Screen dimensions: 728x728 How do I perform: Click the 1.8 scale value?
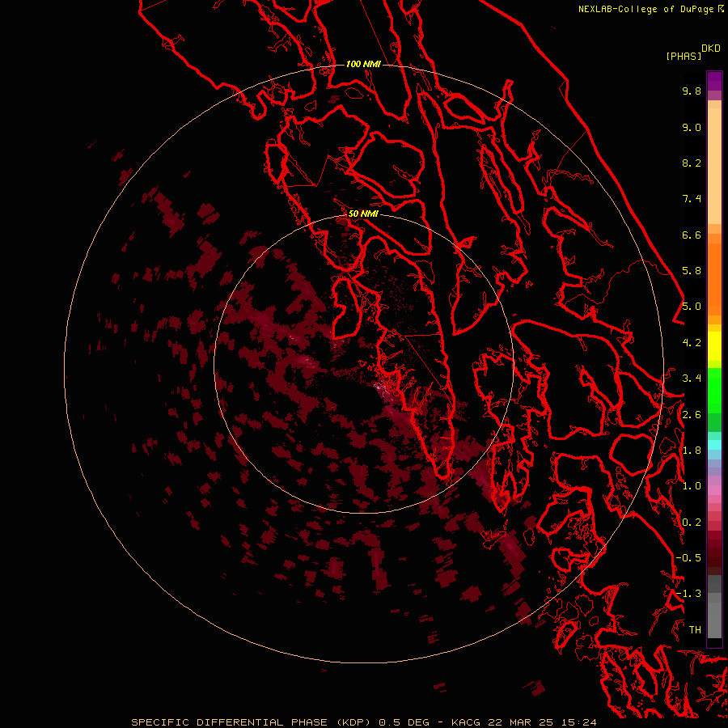[x=692, y=451]
